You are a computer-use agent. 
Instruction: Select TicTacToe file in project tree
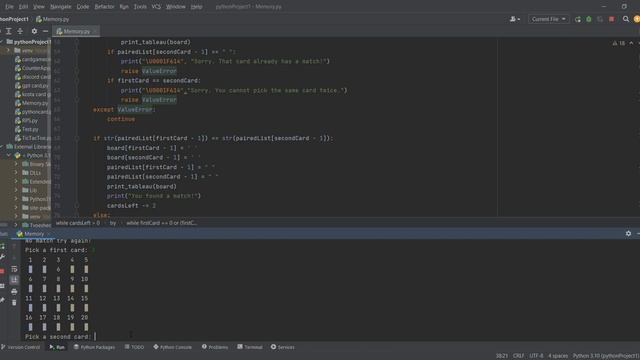[x=32, y=138]
